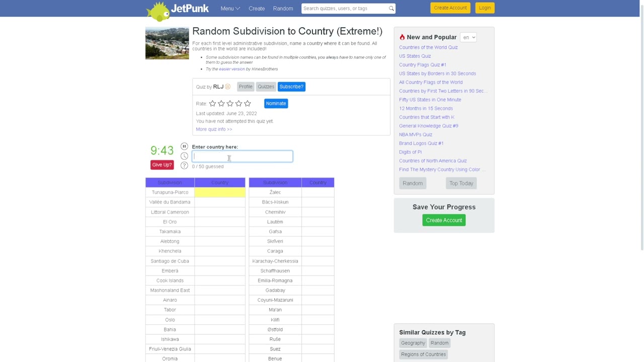Rate the quiz five stars
644x362 pixels.
248,104
